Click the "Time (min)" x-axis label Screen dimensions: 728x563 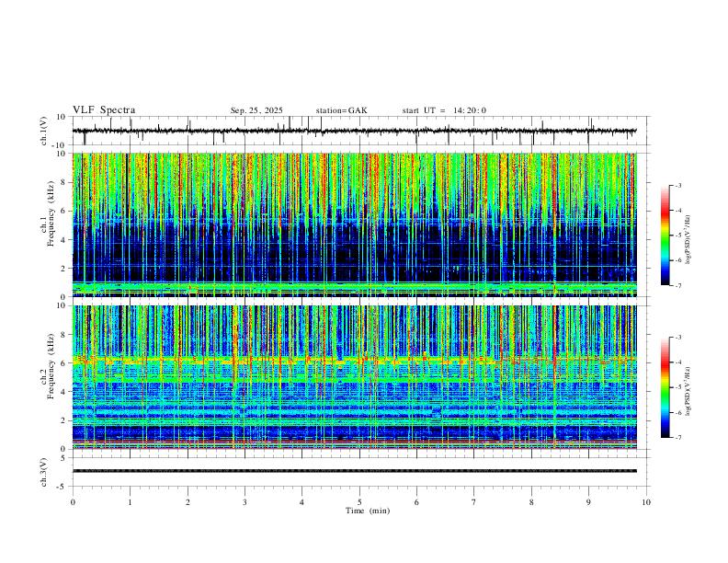tap(368, 511)
